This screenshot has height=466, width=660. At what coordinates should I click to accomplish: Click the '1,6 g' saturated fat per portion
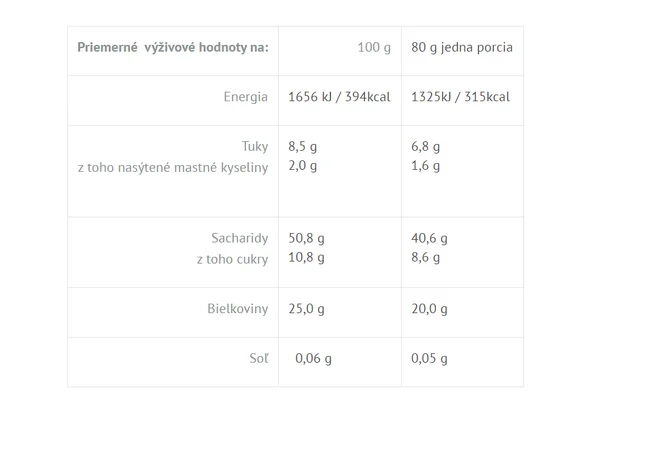pyautogui.click(x=425, y=165)
